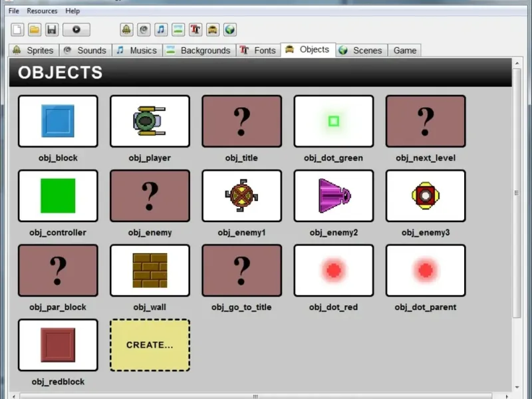Click the vertical scrollbar thumb
This screenshot has height=399, width=532.
click(x=517, y=193)
